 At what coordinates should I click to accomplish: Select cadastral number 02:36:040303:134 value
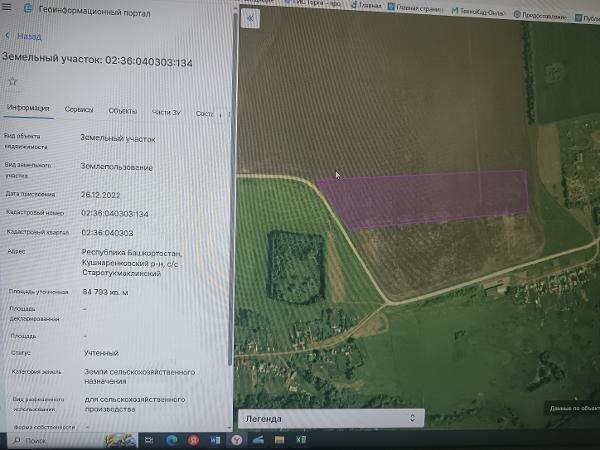(115, 214)
